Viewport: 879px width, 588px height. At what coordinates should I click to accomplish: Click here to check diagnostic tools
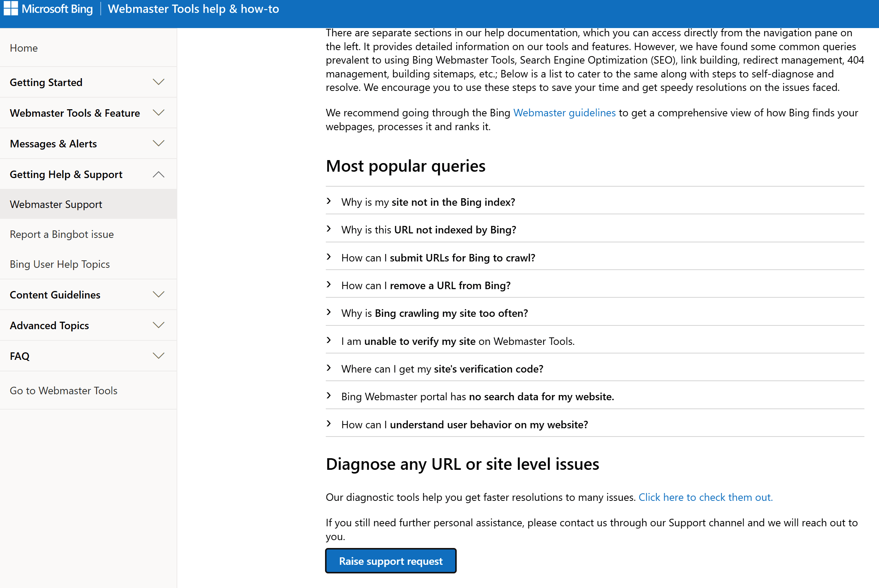(705, 497)
